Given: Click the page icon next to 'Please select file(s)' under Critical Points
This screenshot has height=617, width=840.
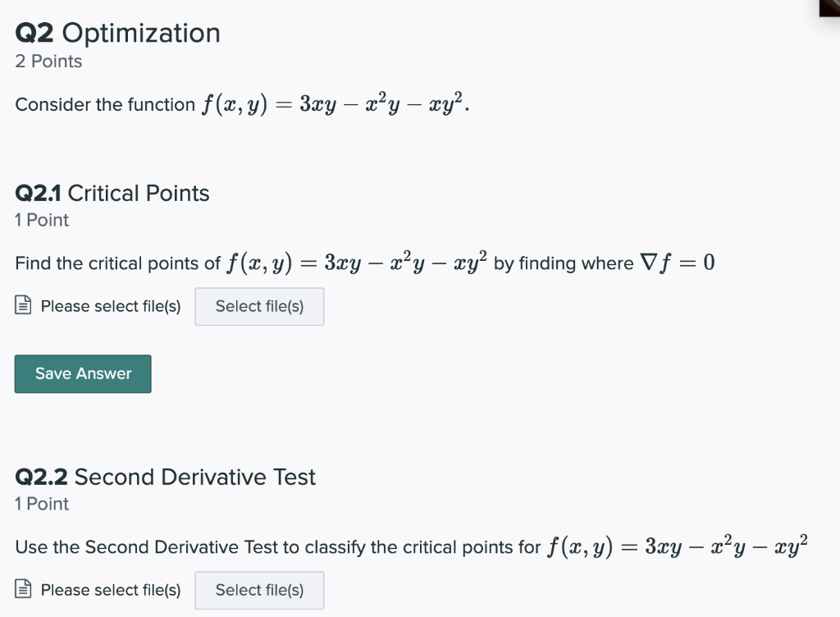Looking at the screenshot, I should [24, 305].
